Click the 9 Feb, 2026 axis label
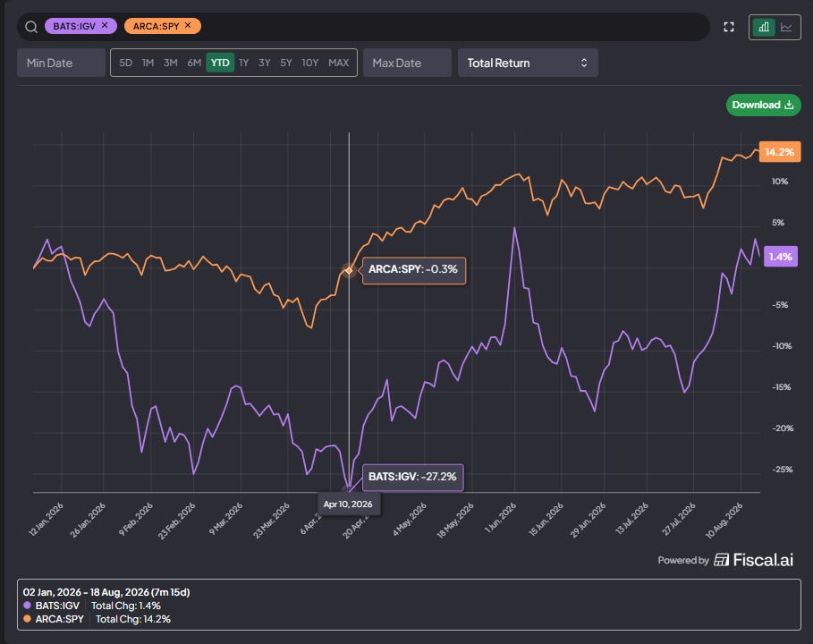The image size is (813, 644). coord(136,519)
